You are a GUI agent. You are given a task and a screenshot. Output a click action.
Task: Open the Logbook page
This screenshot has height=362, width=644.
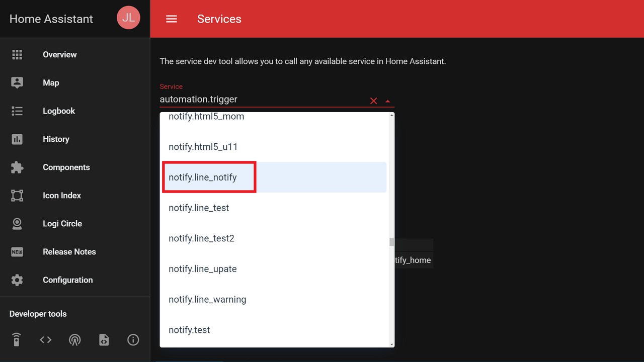59,111
